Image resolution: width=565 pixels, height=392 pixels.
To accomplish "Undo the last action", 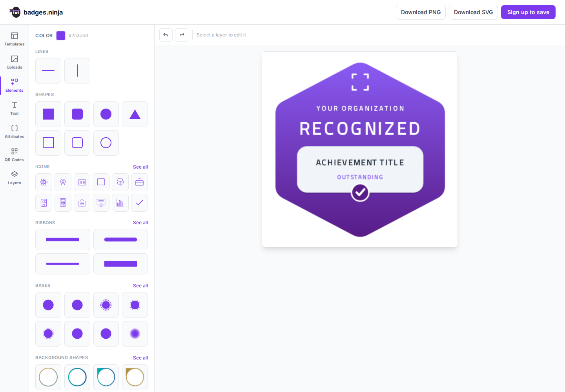I will tap(166, 35).
